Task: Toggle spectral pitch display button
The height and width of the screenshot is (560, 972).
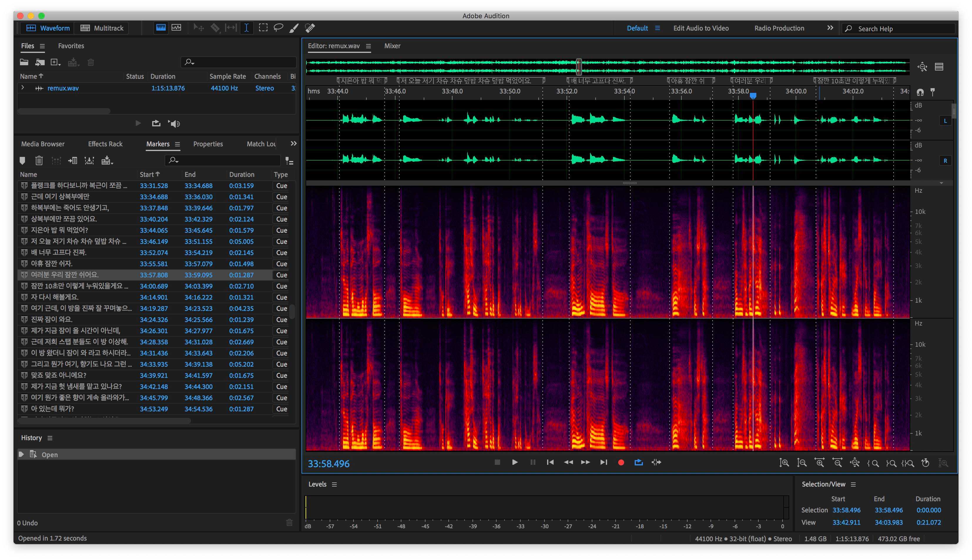Action: 176,28
